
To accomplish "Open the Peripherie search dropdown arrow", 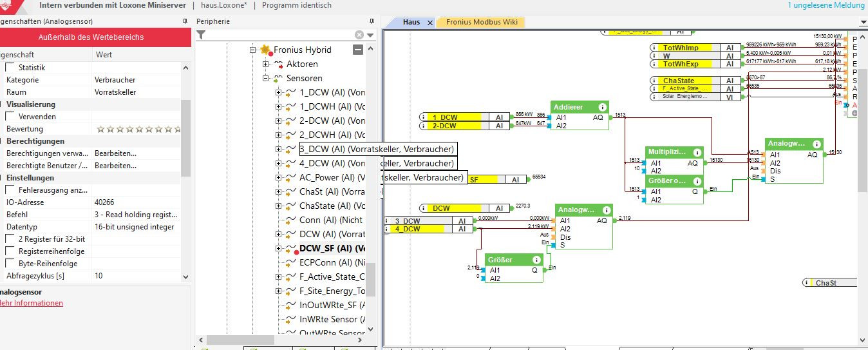I will coord(370,35).
